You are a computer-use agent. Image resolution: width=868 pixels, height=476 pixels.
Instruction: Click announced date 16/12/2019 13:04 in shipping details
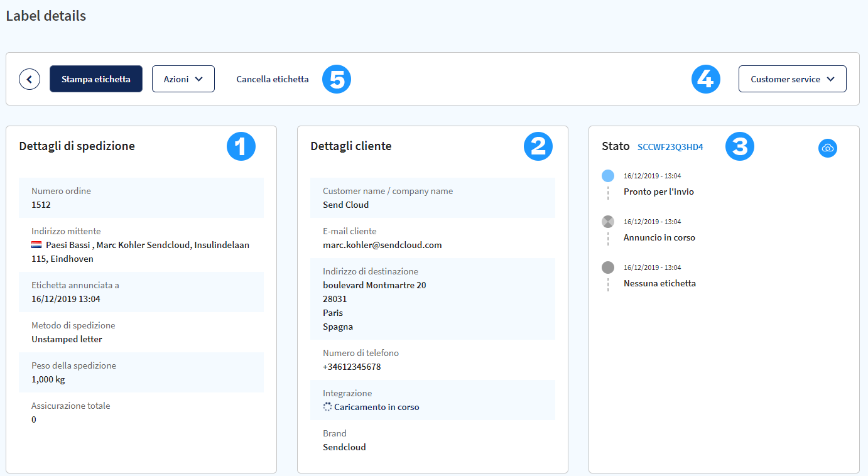point(66,299)
